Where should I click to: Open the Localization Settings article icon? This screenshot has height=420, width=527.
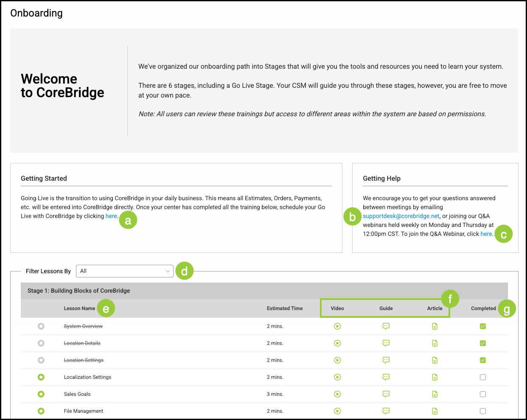coord(435,377)
